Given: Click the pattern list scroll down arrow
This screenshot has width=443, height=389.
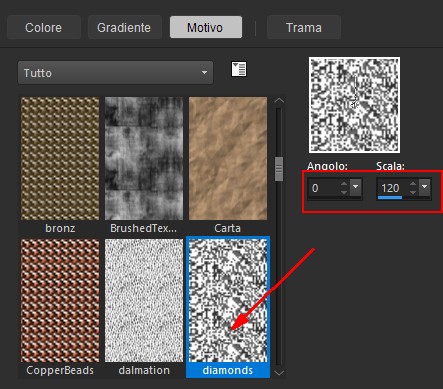Looking at the screenshot, I should (x=279, y=373).
